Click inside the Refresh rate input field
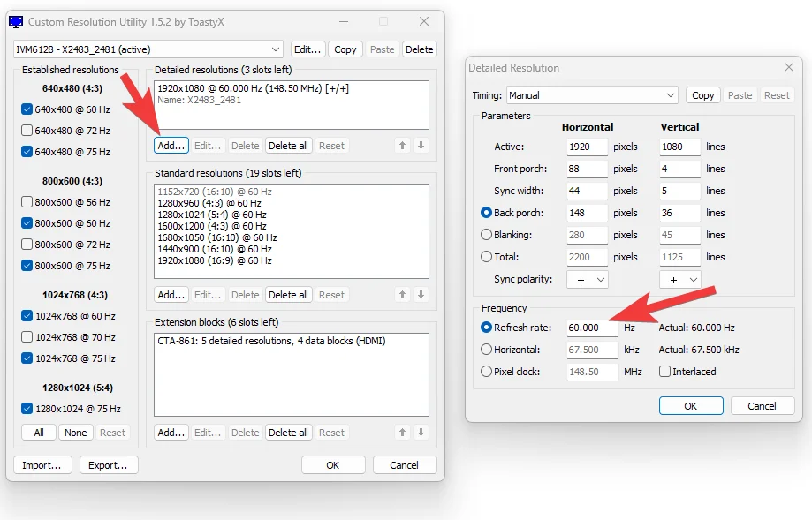Screen dimensions: 812x520 point(590,327)
